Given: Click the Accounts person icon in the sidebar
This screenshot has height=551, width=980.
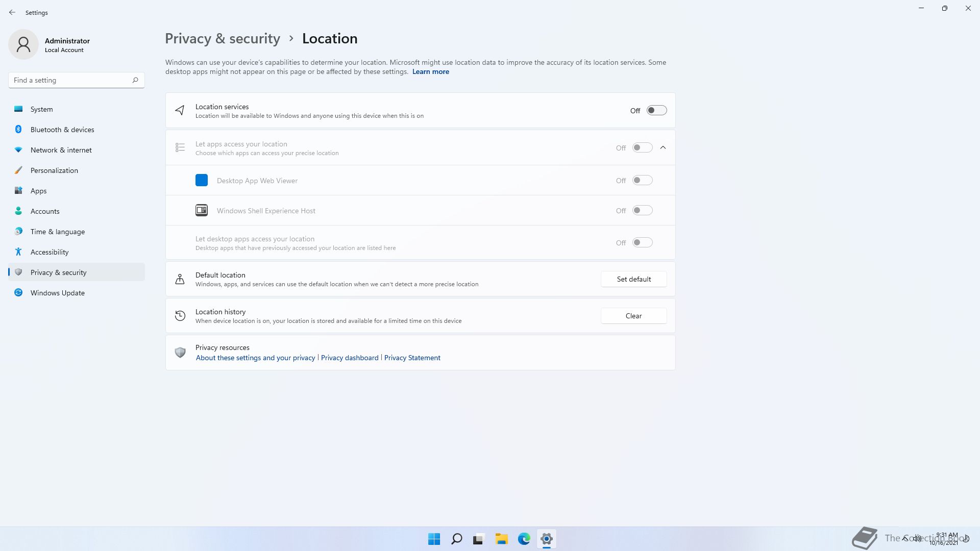Looking at the screenshot, I should click(18, 211).
